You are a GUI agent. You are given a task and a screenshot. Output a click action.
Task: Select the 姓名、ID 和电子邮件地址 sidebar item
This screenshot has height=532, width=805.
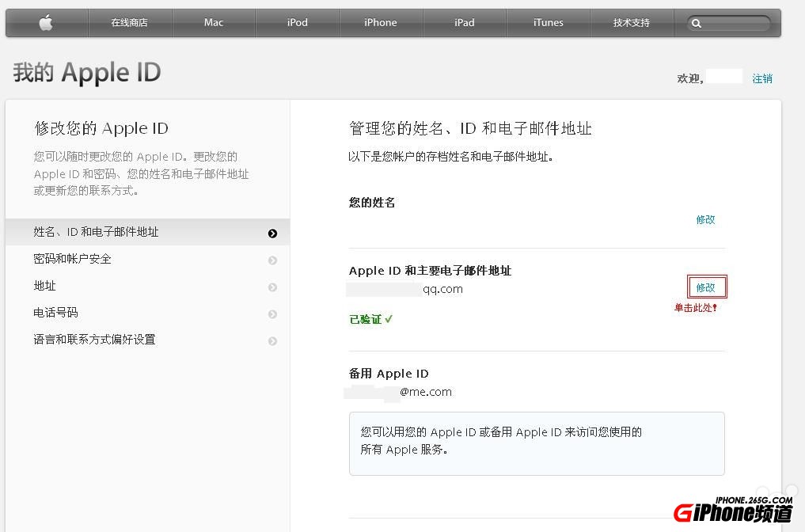[103, 233]
